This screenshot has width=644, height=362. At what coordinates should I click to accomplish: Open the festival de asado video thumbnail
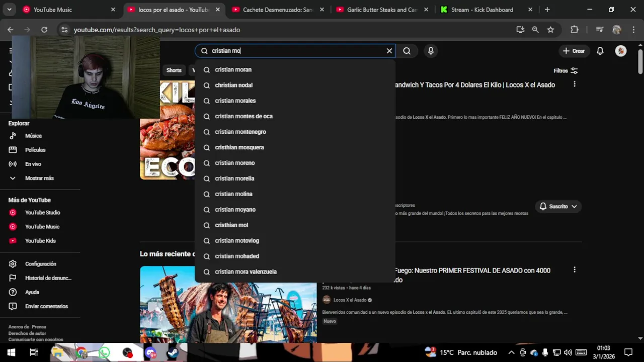pos(228,304)
